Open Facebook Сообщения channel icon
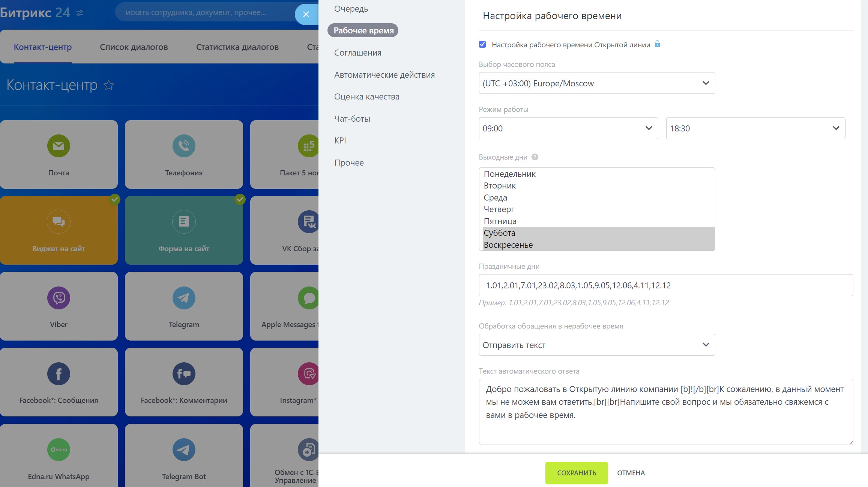Viewport: 868px width, 487px height. [x=59, y=374]
